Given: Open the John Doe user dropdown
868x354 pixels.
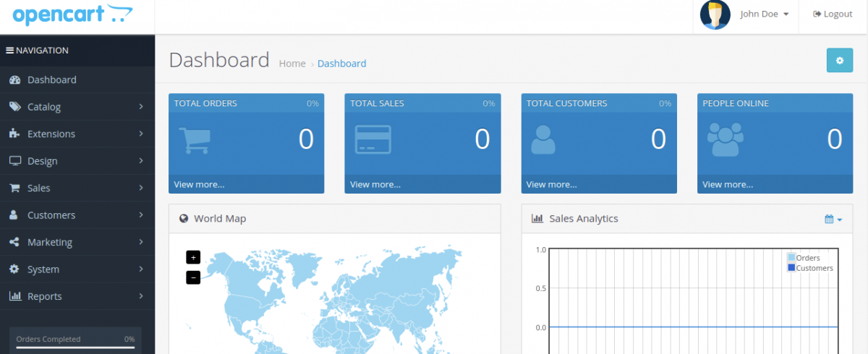Looking at the screenshot, I should (764, 14).
